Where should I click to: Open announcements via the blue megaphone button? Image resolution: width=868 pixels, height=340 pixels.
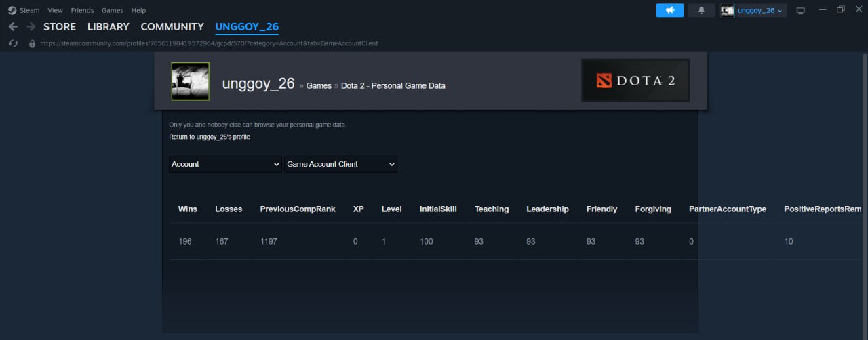670,10
